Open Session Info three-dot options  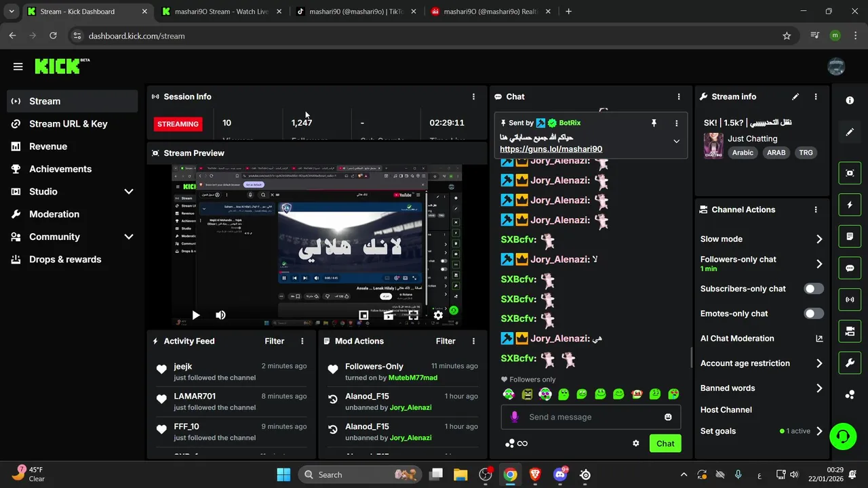[x=473, y=97]
